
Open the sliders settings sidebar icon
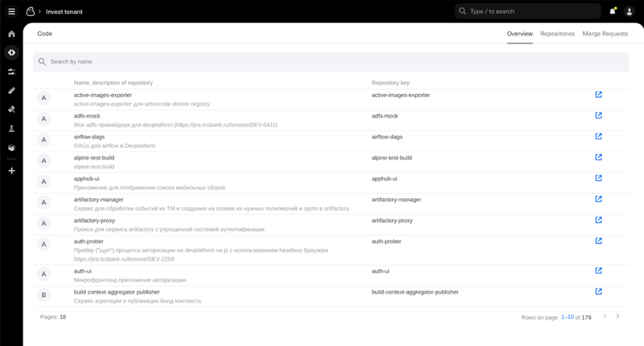pos(11,72)
